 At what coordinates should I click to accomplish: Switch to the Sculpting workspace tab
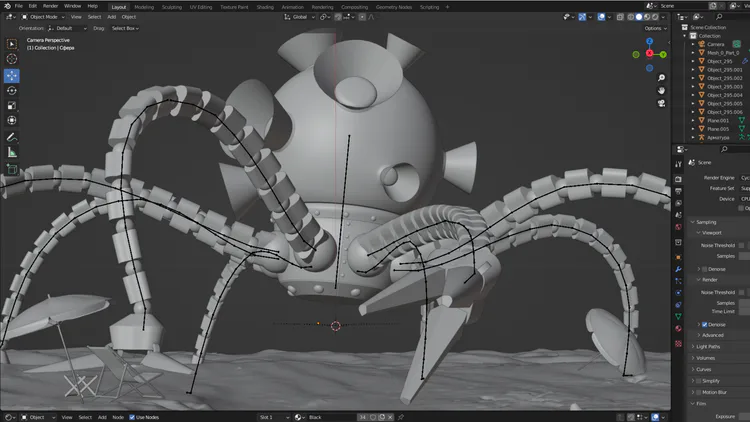172,7
